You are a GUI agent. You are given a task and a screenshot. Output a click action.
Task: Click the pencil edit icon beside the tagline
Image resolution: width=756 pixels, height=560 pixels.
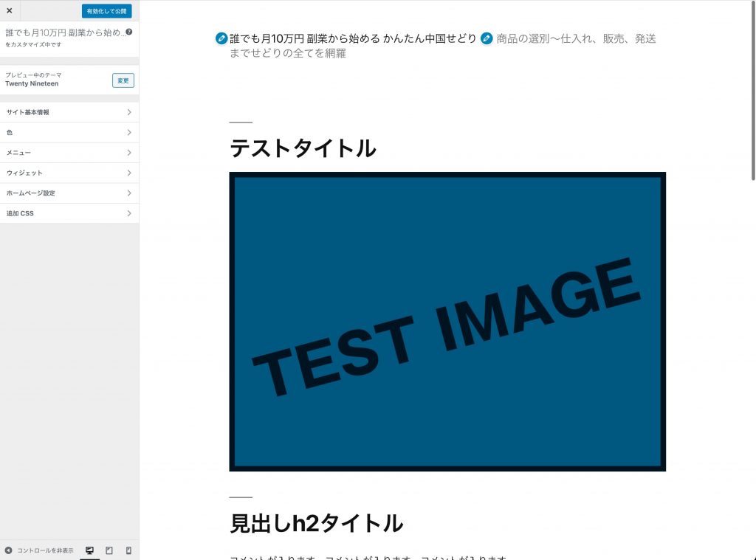pyautogui.click(x=487, y=38)
